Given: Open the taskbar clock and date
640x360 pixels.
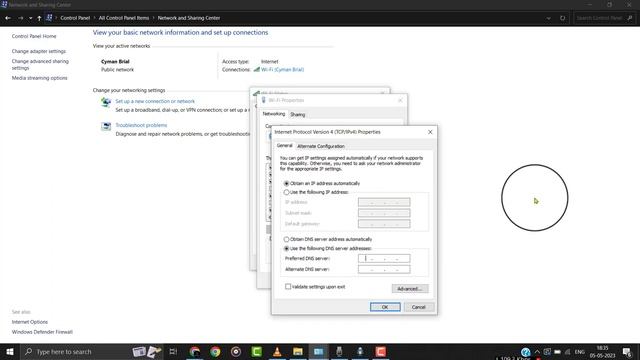Looking at the screenshot, I should tap(602, 352).
